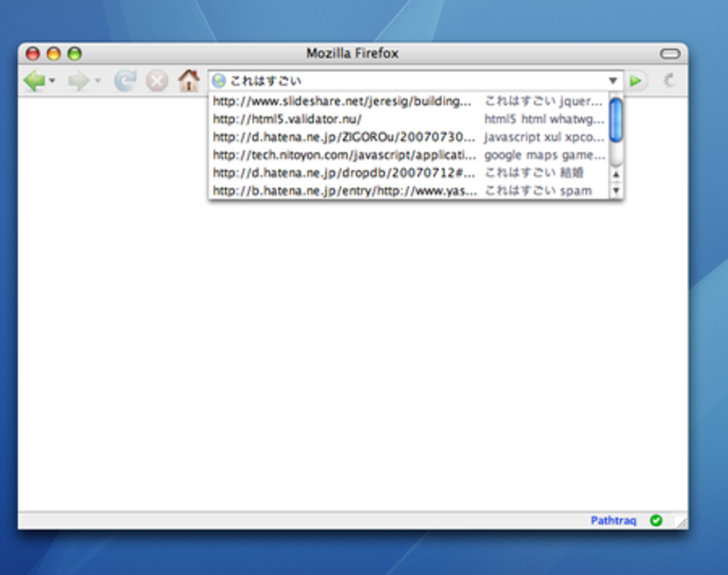Select the slideshare.net/jeresig/building suggestion

coord(409,101)
